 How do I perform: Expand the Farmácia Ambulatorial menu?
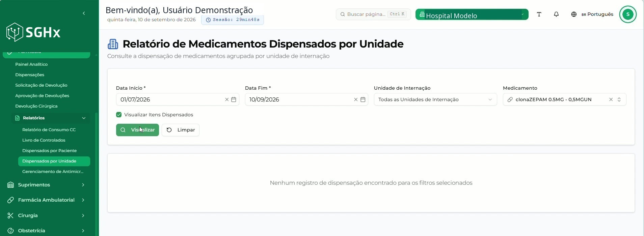click(83, 200)
